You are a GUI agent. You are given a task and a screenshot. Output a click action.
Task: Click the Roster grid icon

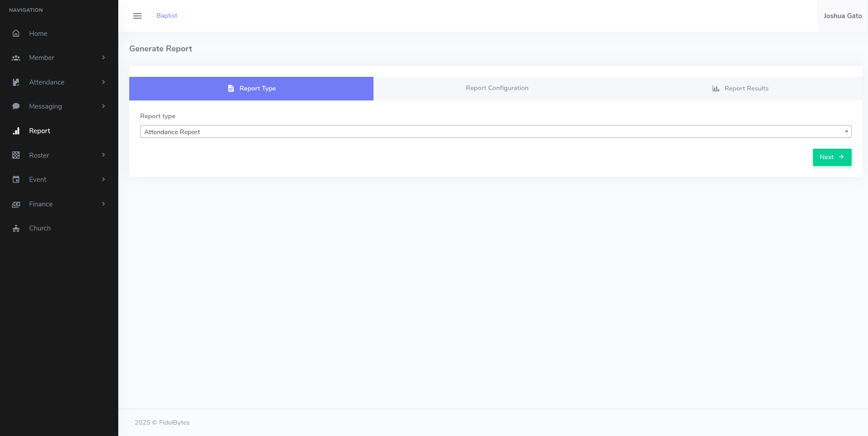16,155
